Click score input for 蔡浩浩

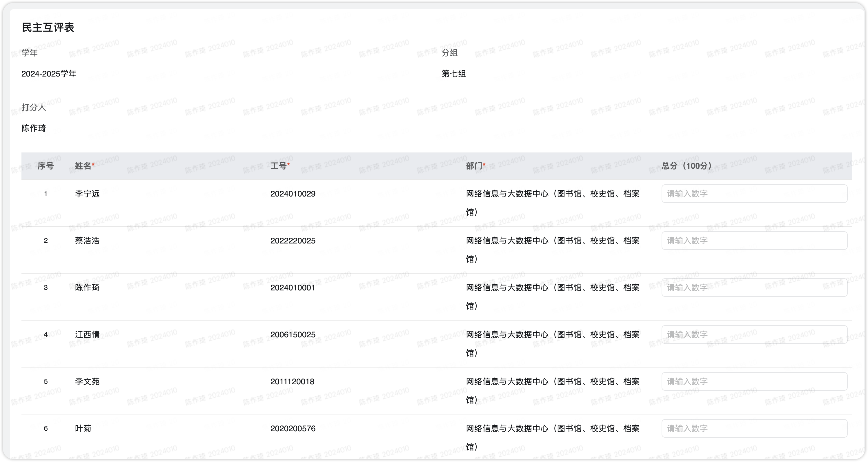754,241
